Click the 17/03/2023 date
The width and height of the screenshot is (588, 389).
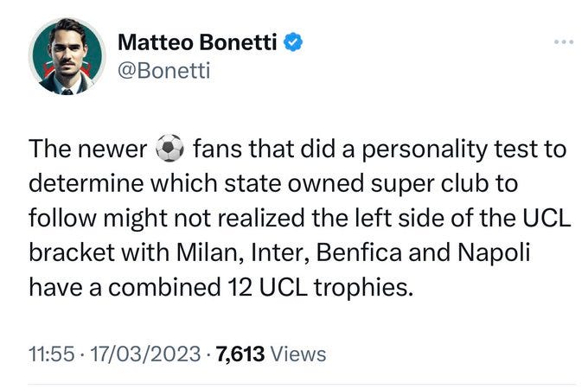(x=146, y=354)
